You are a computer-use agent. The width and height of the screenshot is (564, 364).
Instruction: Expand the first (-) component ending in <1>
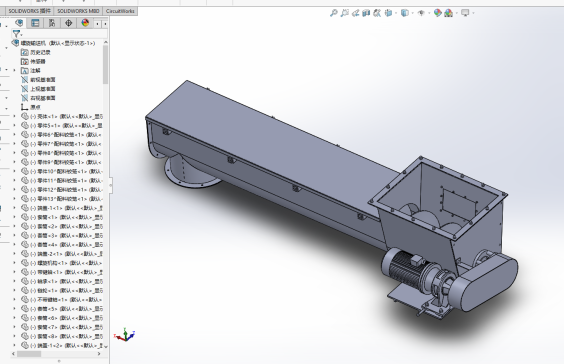tap(15, 116)
